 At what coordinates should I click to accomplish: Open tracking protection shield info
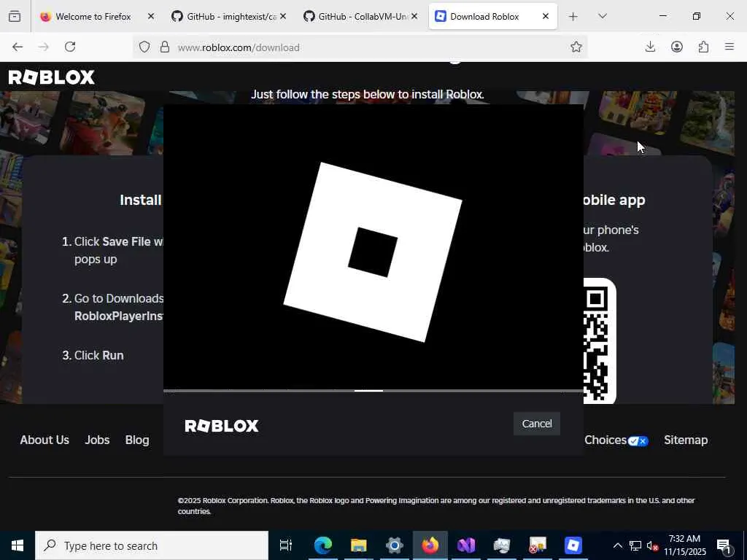144,47
